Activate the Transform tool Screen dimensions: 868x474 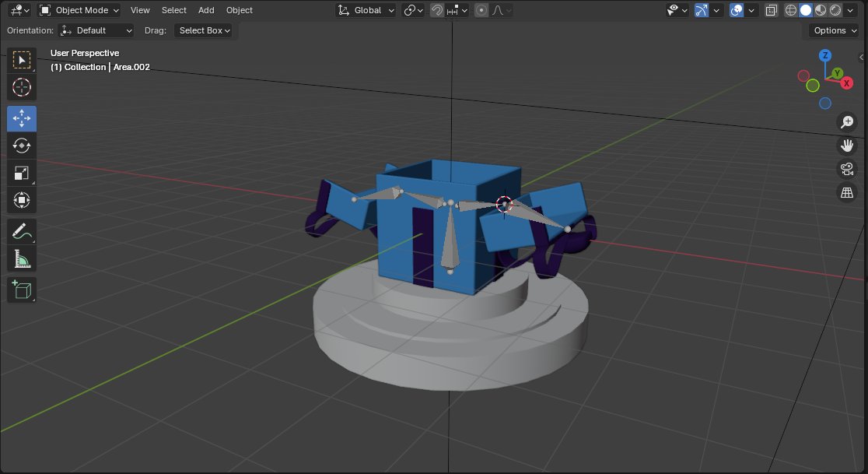coord(22,201)
